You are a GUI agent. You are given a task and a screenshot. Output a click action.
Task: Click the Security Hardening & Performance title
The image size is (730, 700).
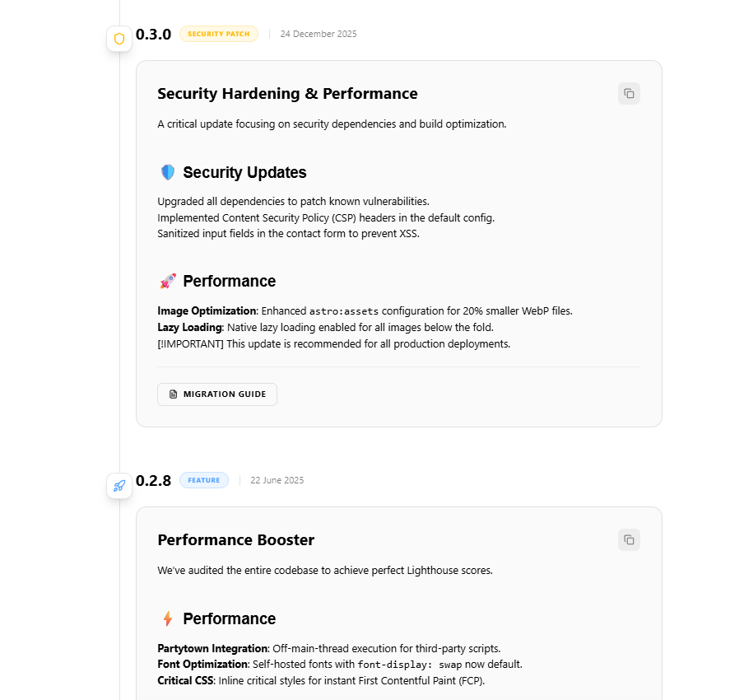287,94
